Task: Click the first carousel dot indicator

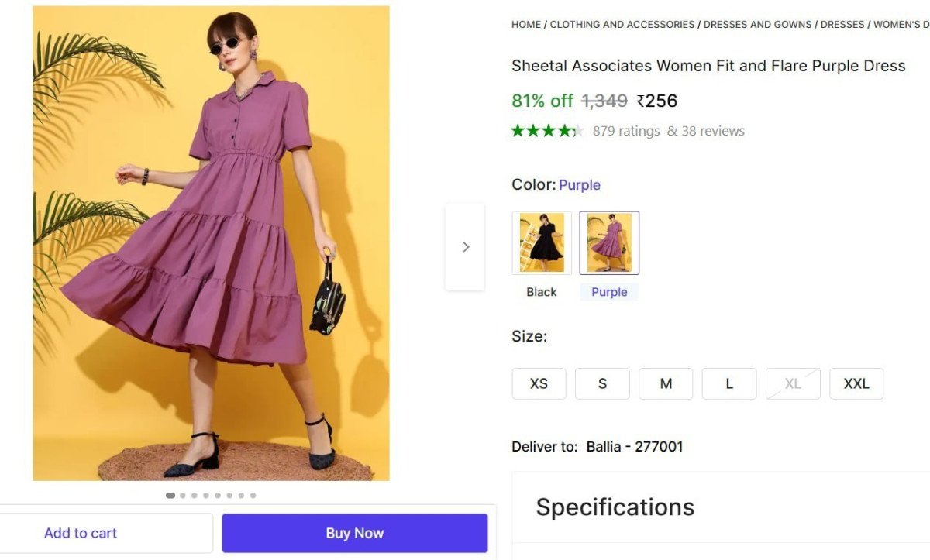Action: pos(170,495)
